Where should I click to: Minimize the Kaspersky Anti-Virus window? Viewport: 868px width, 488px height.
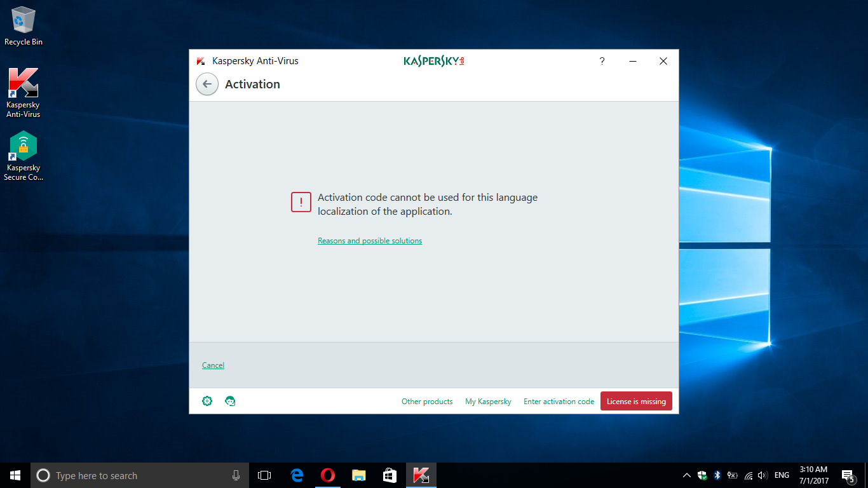[x=633, y=61]
